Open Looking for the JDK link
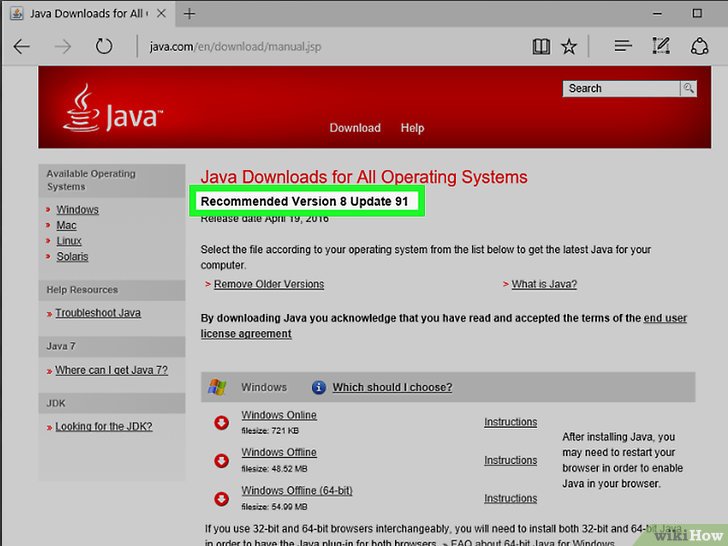Image resolution: width=728 pixels, height=546 pixels. click(x=104, y=426)
